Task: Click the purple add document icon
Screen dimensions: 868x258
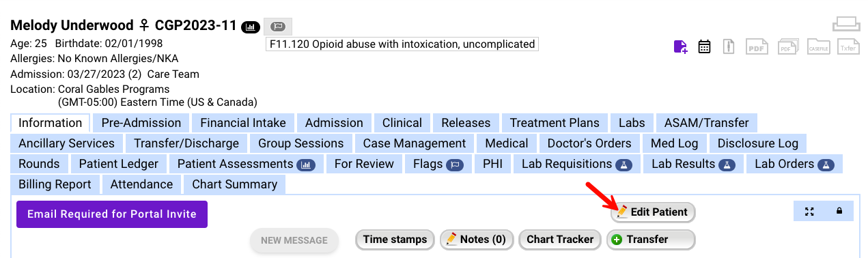Action: pos(680,46)
